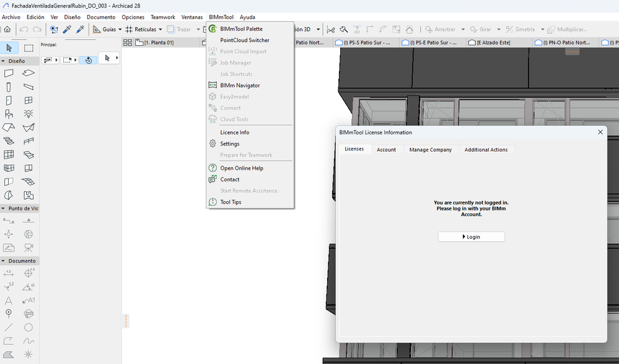Click the Split scissors icon
The height and width of the screenshot is (364, 619).
click(x=331, y=29)
